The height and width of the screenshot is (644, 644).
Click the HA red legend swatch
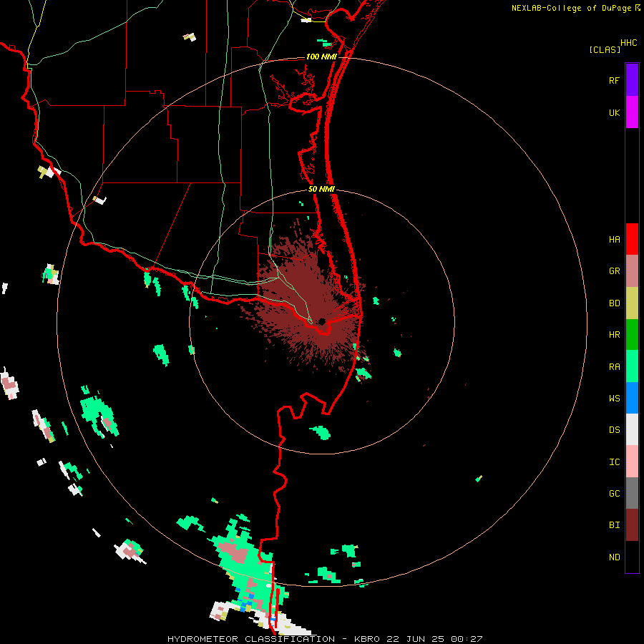point(632,239)
